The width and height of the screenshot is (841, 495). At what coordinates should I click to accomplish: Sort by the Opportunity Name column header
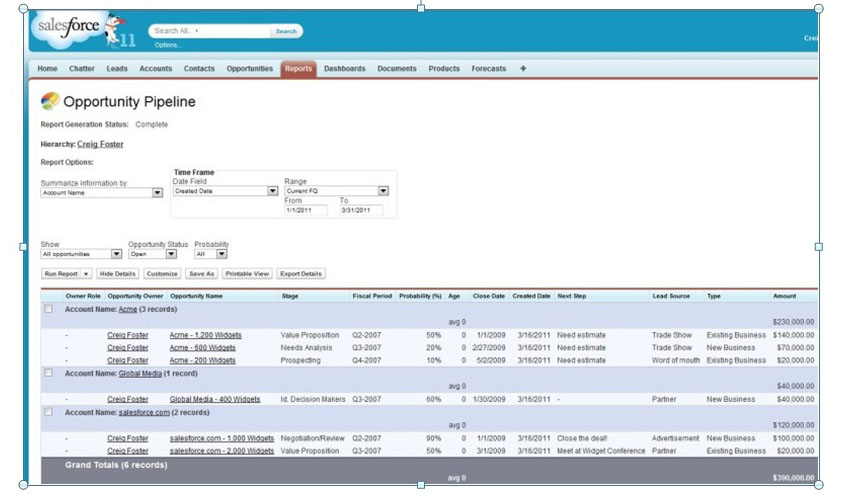click(196, 296)
